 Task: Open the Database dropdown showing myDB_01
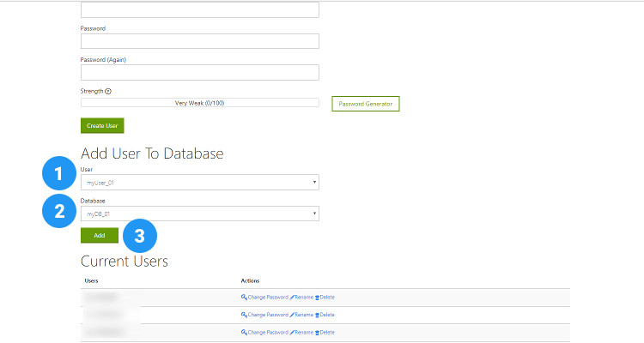click(x=199, y=214)
